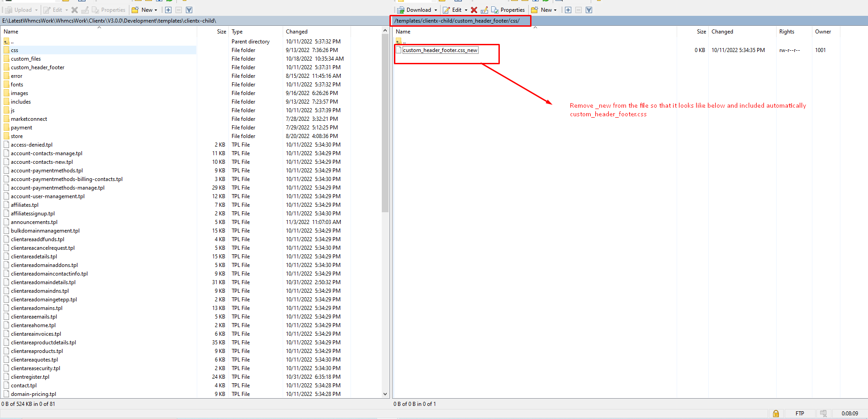
Task: Sort remote panel by Rights column header
Action: coord(787,32)
